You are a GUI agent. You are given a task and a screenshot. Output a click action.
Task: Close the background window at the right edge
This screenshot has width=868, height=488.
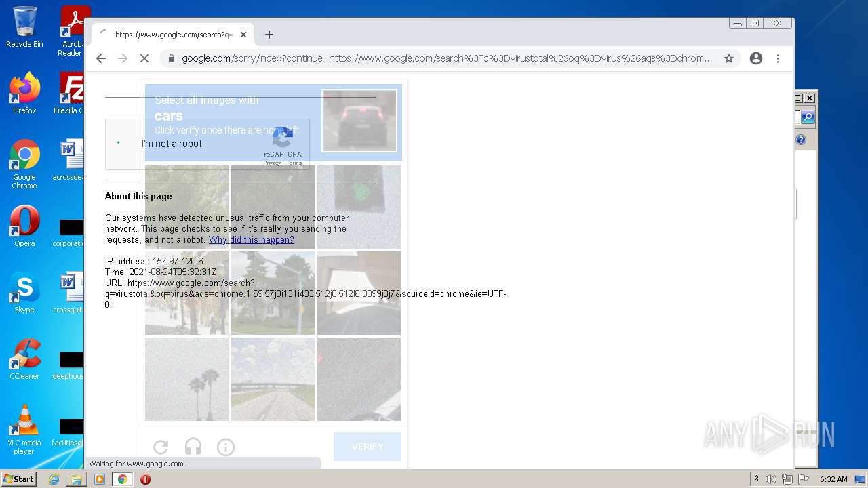pyautogui.click(x=809, y=98)
